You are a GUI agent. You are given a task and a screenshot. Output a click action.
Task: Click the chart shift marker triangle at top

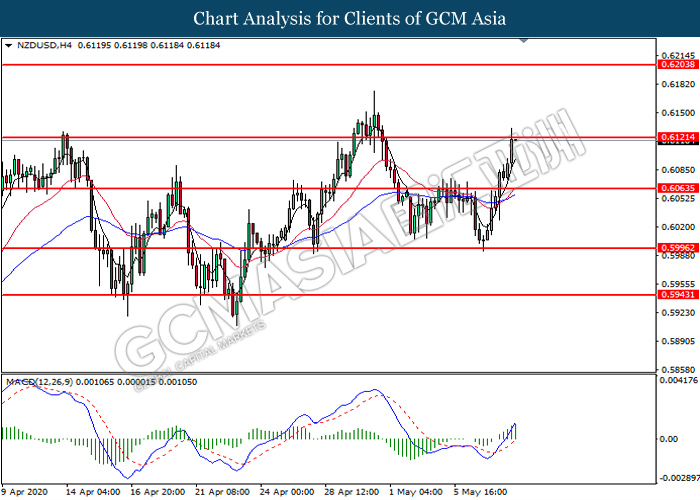pos(524,41)
